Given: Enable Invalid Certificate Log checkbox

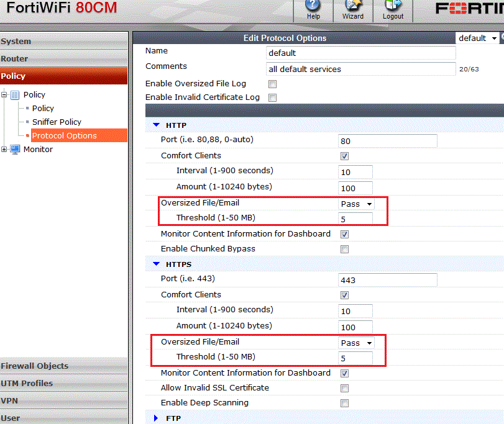Looking at the screenshot, I should coord(273,97).
